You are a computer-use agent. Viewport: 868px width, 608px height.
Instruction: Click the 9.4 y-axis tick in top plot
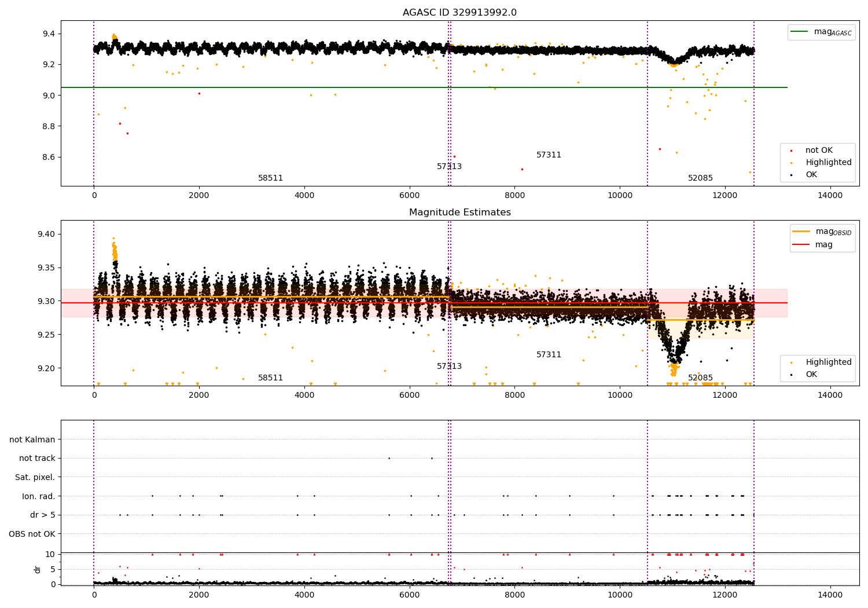[49, 34]
